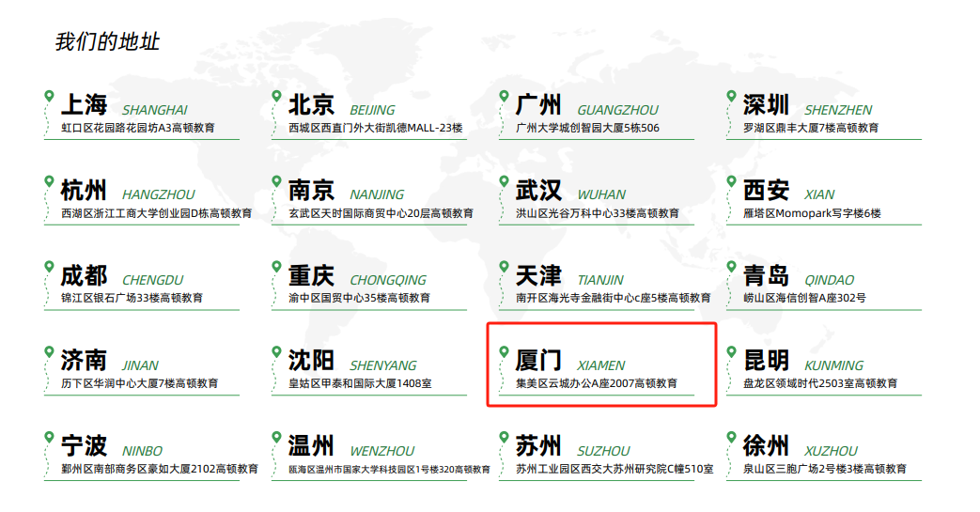Click the location pin beside 广州
This screenshot has height=512, width=980.
pos(504,96)
